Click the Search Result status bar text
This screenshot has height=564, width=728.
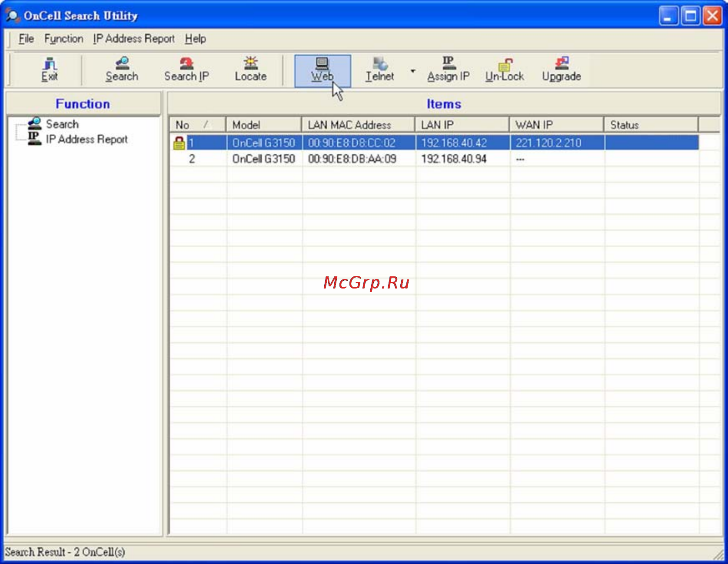(65, 552)
